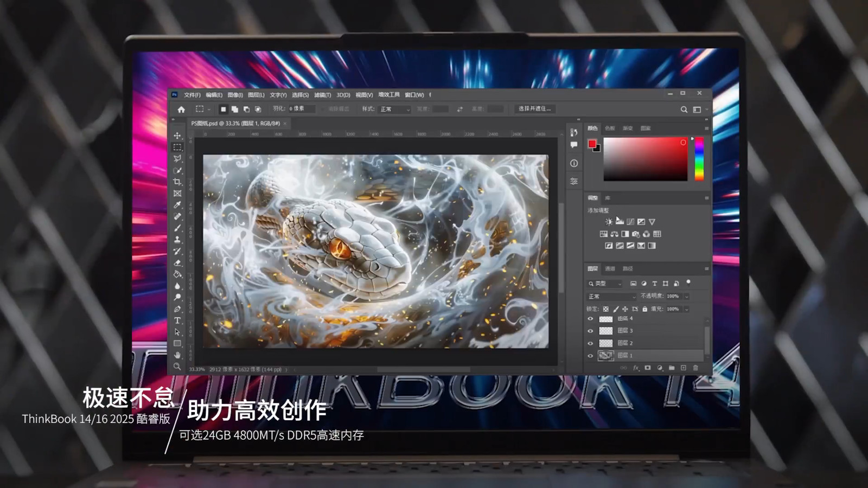Expand the 填充 fill dropdown arrow
Viewport: 868px width, 488px height.
[x=687, y=309]
